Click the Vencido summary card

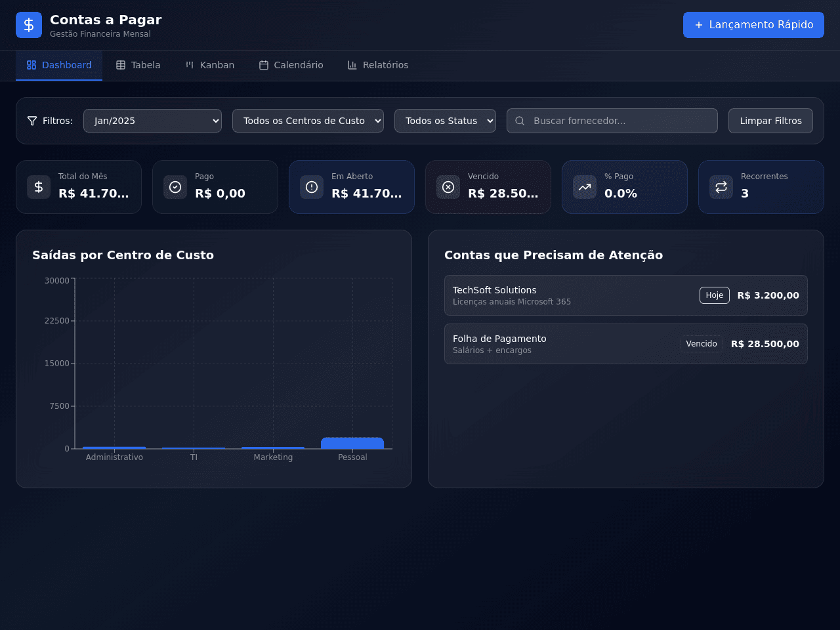(488, 187)
